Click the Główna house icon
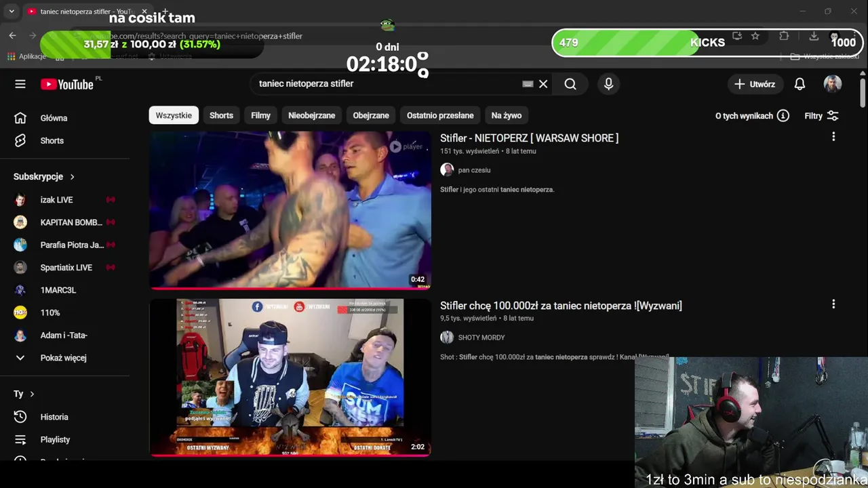The height and width of the screenshot is (488, 868). click(20, 118)
